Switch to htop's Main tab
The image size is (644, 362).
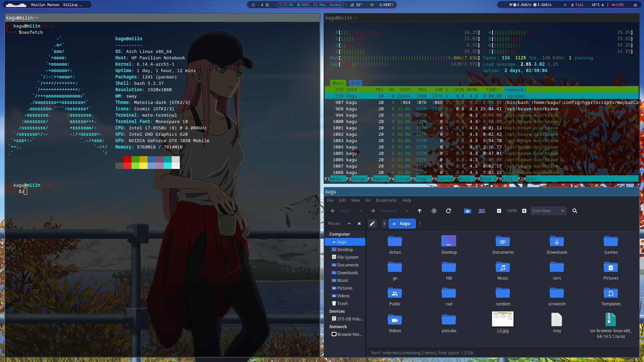338,83
